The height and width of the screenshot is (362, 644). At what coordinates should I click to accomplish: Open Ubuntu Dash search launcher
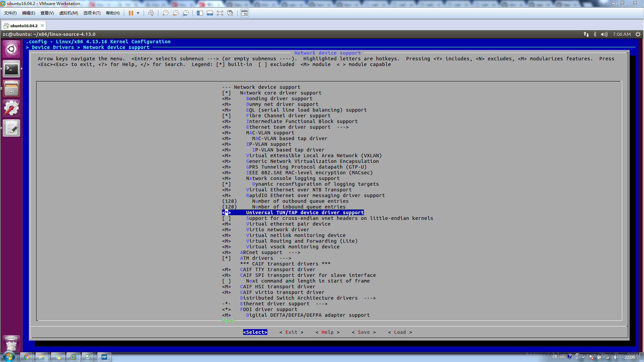click(11, 49)
